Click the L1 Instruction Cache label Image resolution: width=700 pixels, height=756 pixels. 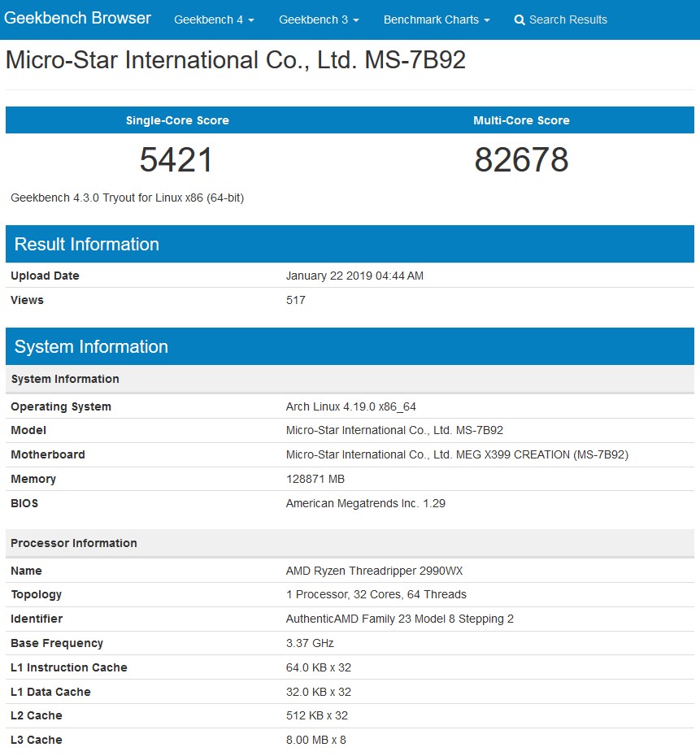pos(69,667)
